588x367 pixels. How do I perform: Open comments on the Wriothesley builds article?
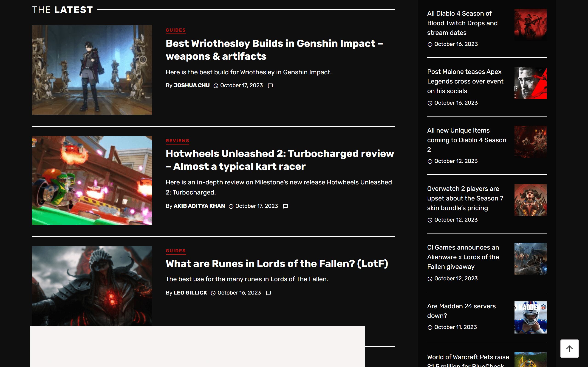(x=271, y=85)
